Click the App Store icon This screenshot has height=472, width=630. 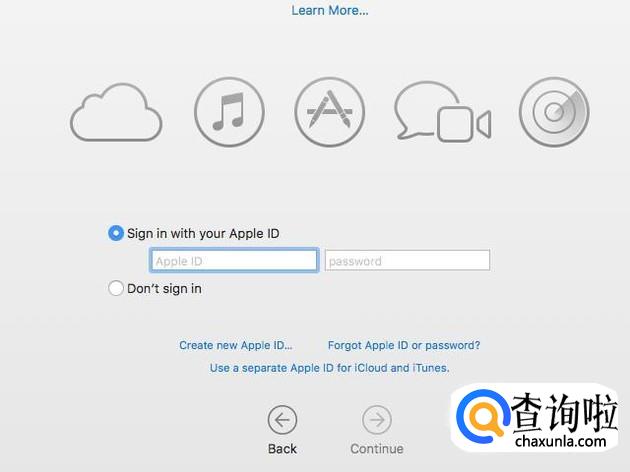click(x=329, y=112)
